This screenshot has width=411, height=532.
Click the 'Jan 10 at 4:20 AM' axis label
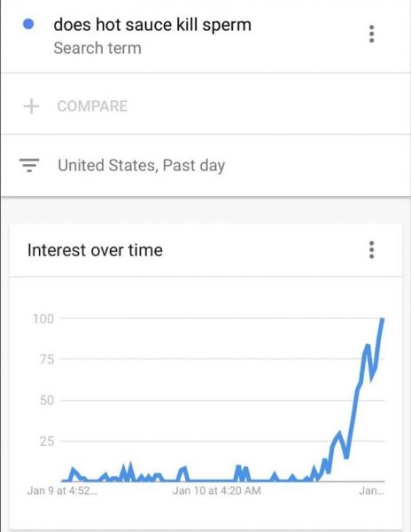tap(217, 490)
